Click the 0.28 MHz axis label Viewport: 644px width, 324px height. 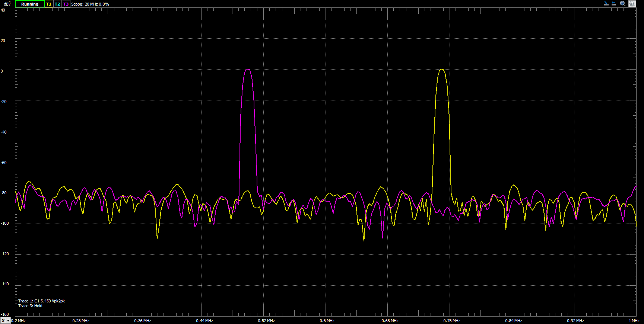[x=81, y=321]
